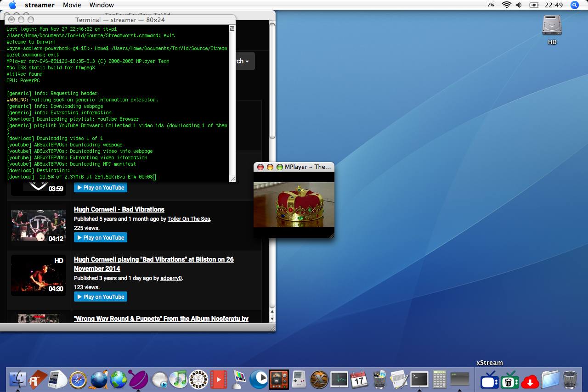Viewport: 588px width, 392px height.
Task: Open the Trash at Dock end
Action: [570, 379]
